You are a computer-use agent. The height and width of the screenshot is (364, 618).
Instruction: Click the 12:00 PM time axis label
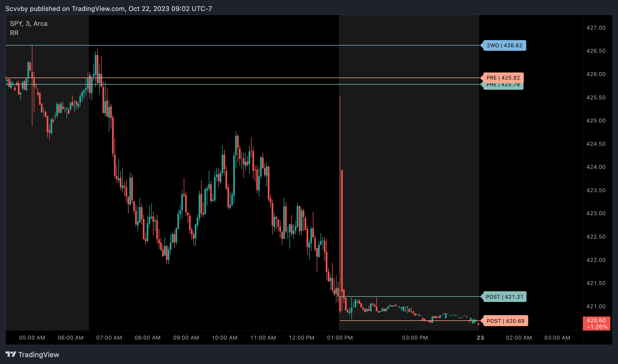pyautogui.click(x=302, y=338)
